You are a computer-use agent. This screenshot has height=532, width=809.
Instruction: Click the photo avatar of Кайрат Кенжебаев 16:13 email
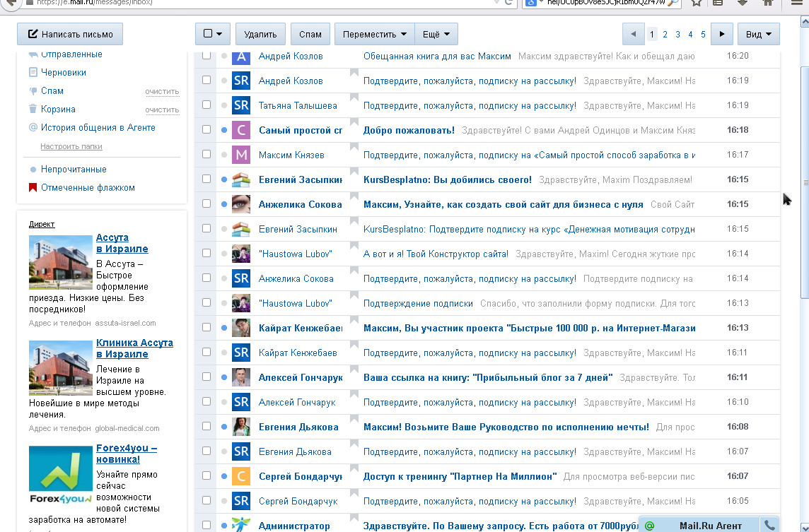241,328
